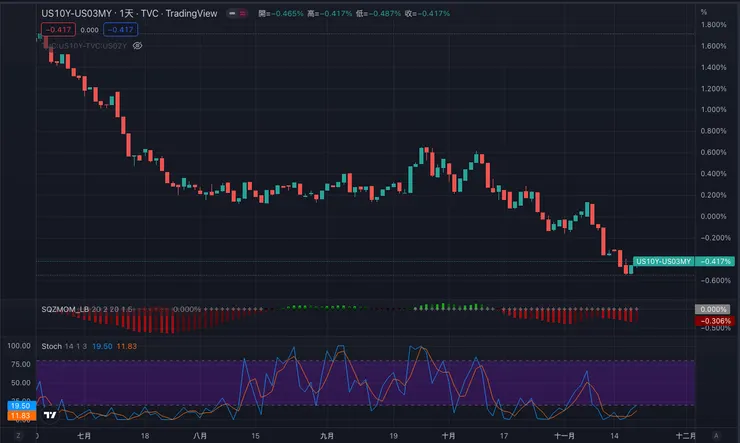Image resolution: width=740 pixels, height=443 pixels.
Task: Open TradingView logo at chart bottom-left
Action: click(50, 415)
